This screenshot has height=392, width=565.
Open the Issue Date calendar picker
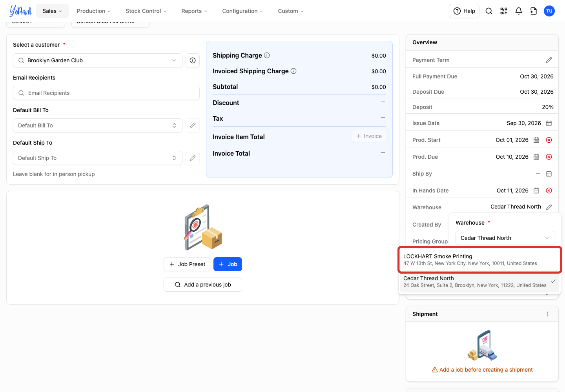(x=549, y=123)
